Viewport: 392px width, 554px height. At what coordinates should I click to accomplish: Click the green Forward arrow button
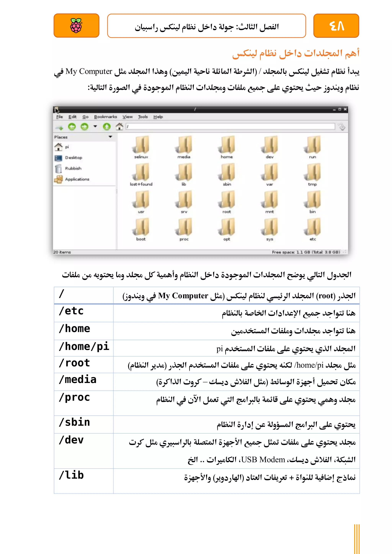click(84, 127)
